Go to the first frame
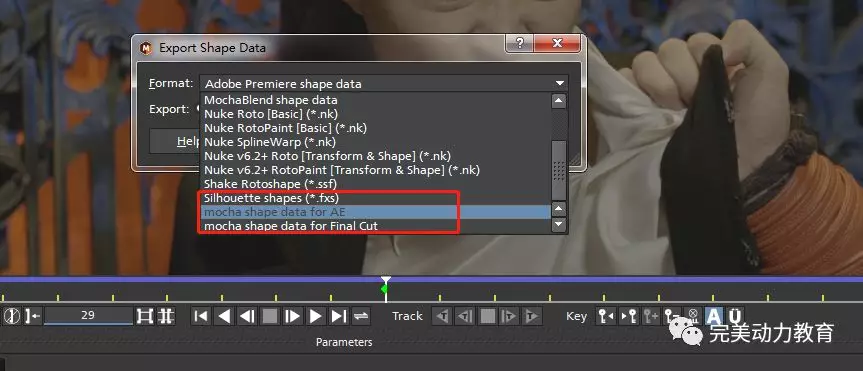Screen dimensions: 863x371 pyautogui.click(x=201, y=316)
